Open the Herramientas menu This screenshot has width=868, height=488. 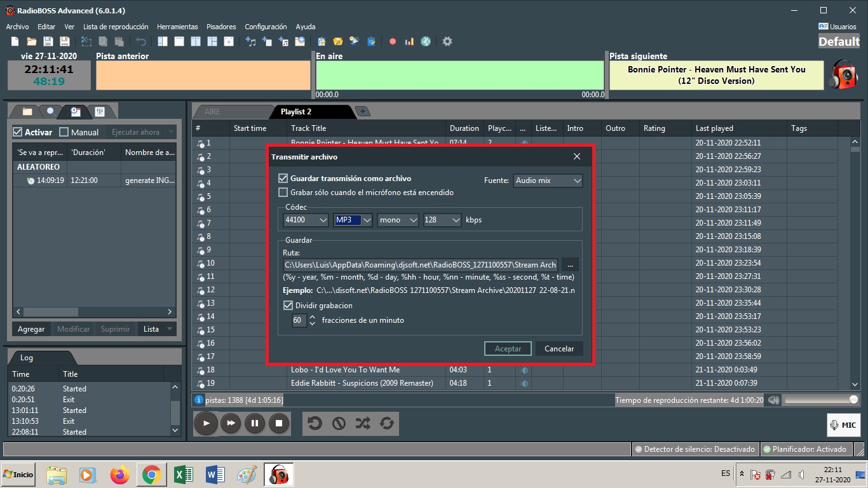(177, 27)
